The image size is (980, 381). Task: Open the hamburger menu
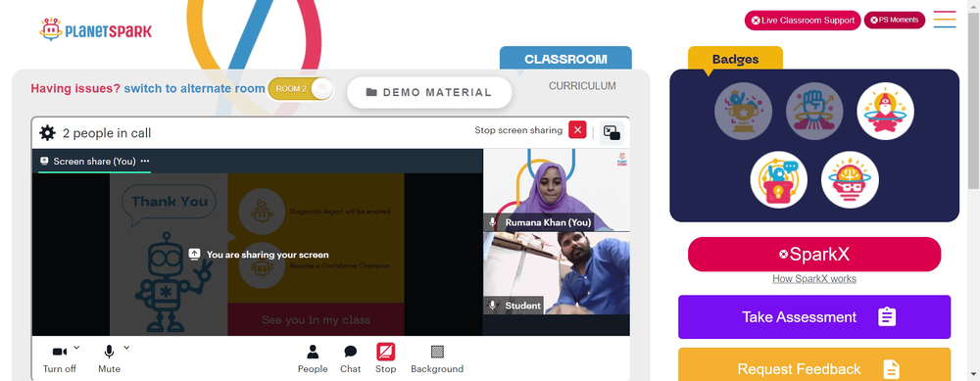945,20
